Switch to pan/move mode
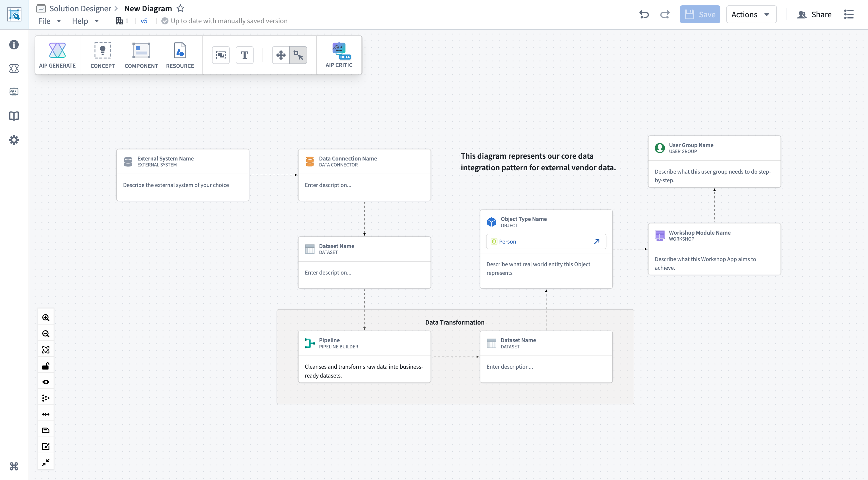The width and height of the screenshot is (868, 480). pos(281,55)
